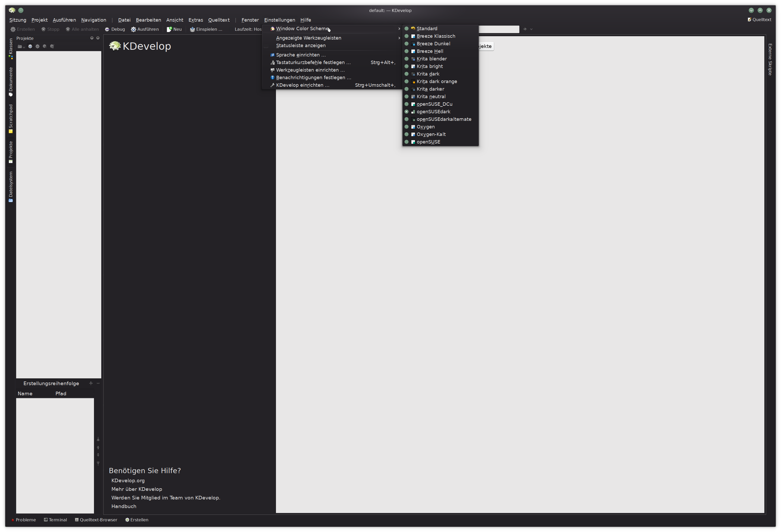Open Sprache einrichten menu entry
The width and height of the screenshot is (781, 532).
point(332,55)
